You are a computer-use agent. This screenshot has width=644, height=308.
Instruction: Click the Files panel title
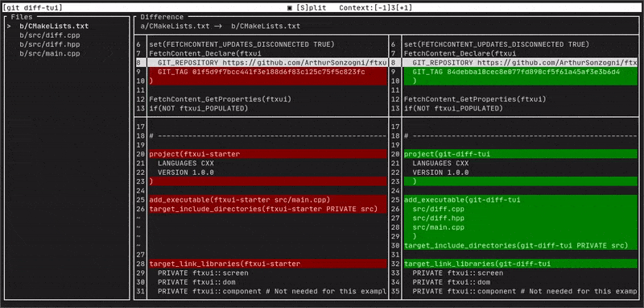pyautogui.click(x=22, y=17)
